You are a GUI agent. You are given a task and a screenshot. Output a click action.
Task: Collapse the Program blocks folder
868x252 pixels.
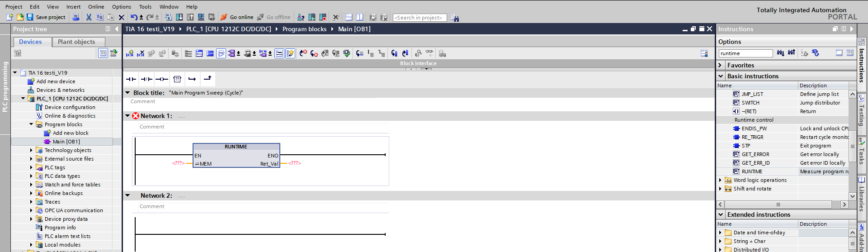click(x=31, y=124)
